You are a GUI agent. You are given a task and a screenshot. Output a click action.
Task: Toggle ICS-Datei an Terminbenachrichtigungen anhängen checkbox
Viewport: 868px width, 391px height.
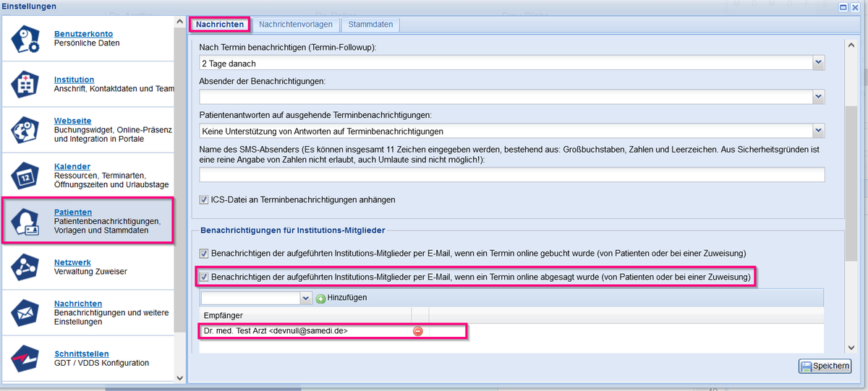[204, 199]
